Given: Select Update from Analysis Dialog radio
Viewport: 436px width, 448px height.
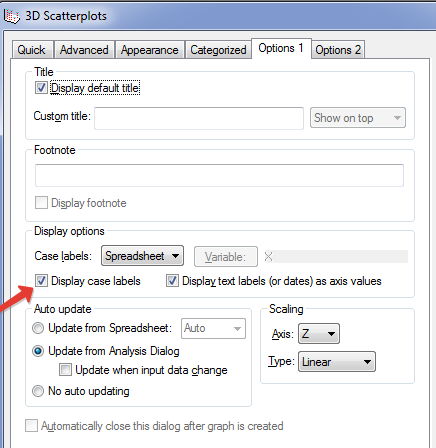Looking at the screenshot, I should point(38,351).
